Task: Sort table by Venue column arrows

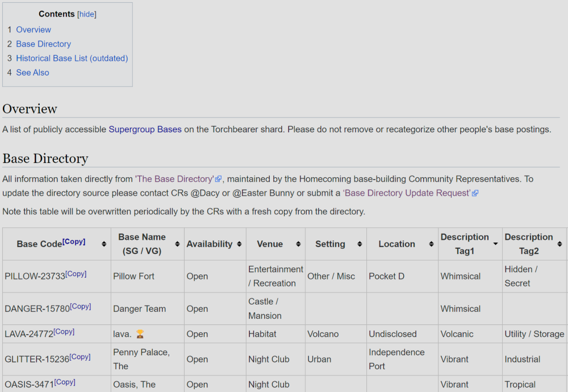Action: pyautogui.click(x=299, y=244)
